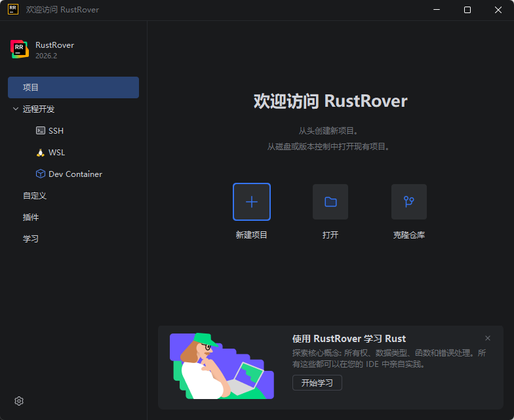Click the 新建项目 label

tap(252, 235)
